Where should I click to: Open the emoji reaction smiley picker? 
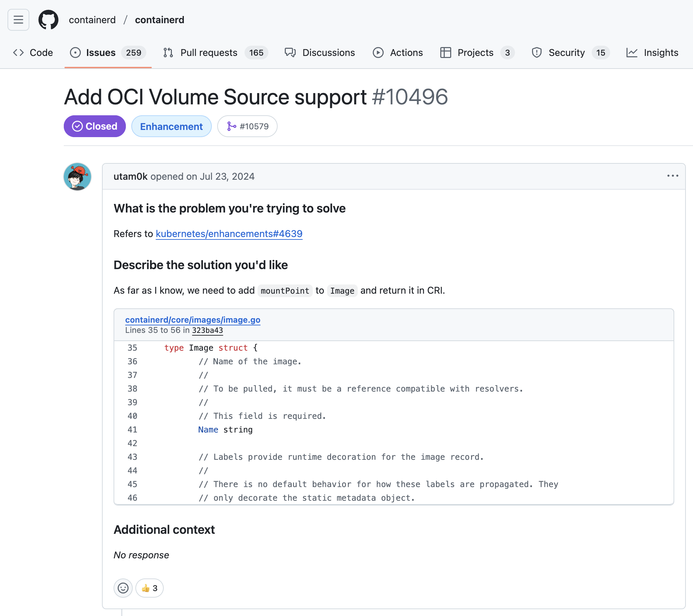click(x=123, y=588)
